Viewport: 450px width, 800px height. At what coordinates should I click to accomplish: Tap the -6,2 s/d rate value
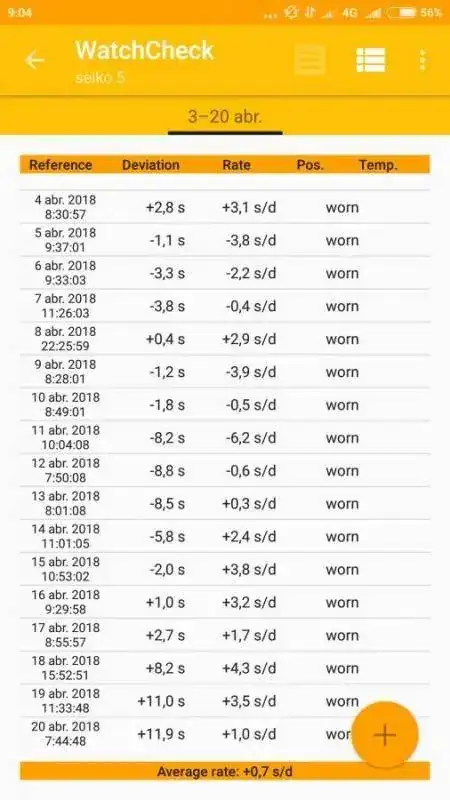pos(251,438)
